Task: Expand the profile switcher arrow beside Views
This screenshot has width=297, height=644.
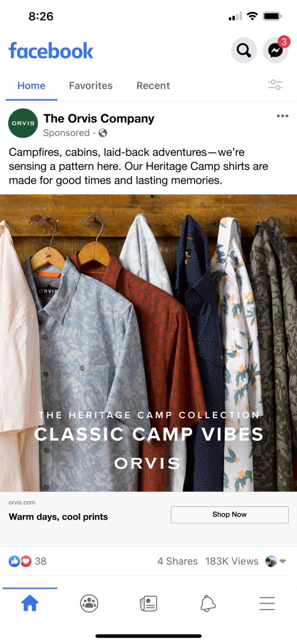Action: pos(282,561)
